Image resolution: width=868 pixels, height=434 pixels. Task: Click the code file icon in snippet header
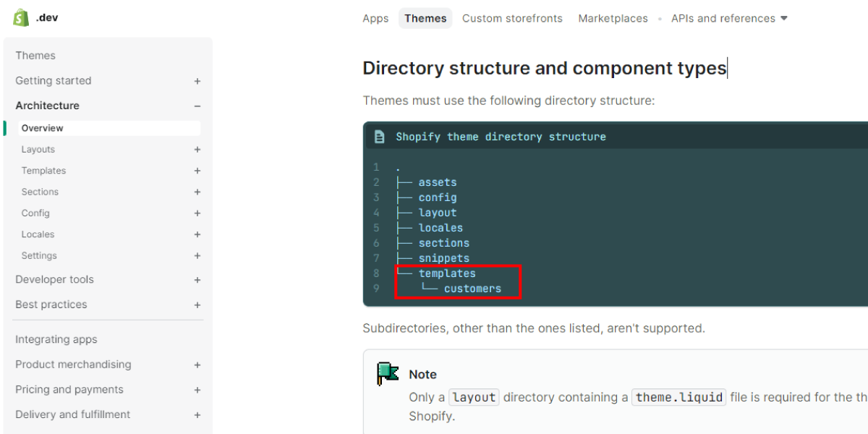pos(379,137)
